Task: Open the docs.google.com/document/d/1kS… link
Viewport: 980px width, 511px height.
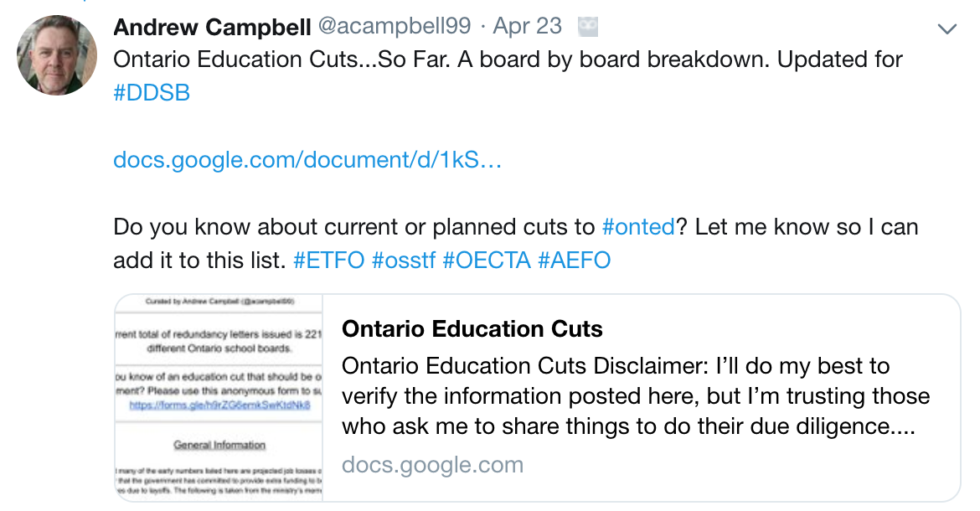Action: click(x=307, y=160)
